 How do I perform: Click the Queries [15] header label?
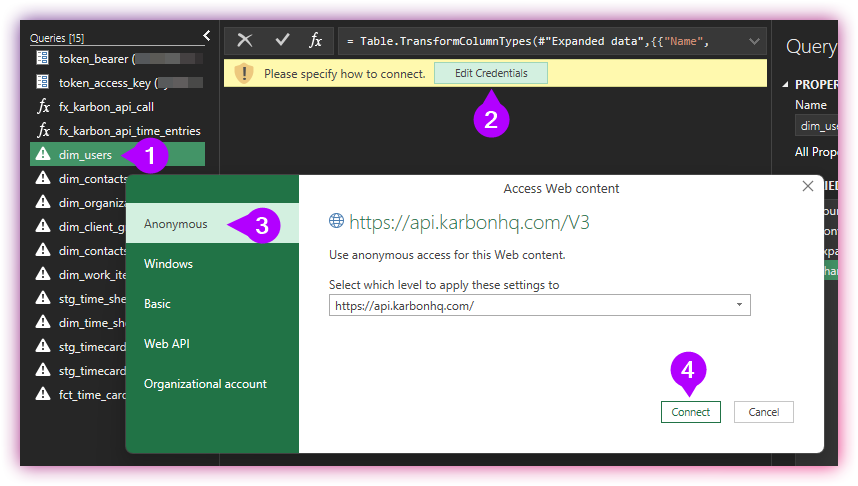click(x=57, y=38)
